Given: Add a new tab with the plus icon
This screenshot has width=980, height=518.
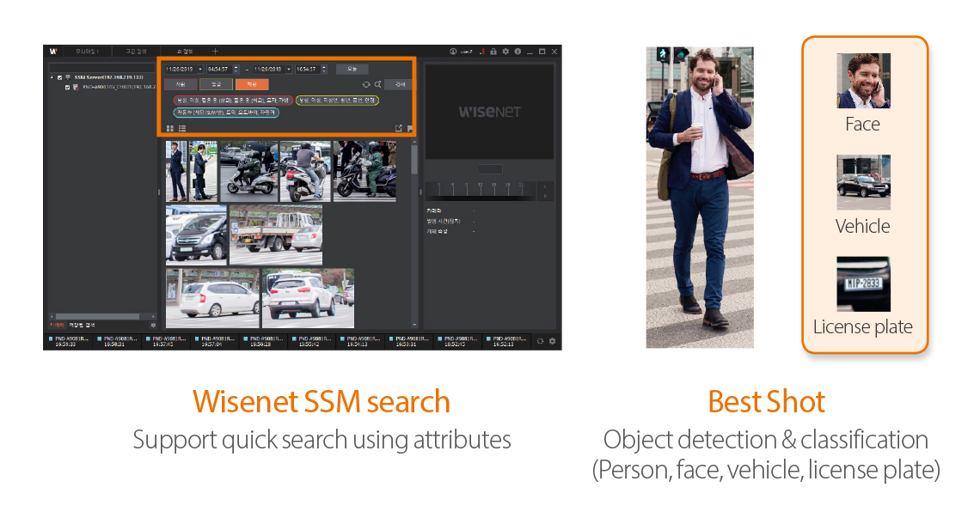Looking at the screenshot, I should (214, 52).
